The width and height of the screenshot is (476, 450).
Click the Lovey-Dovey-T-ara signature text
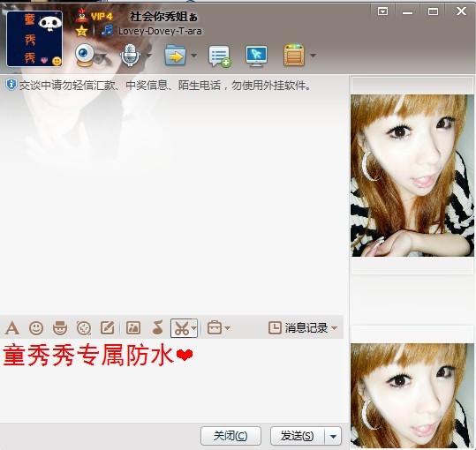tap(160, 31)
